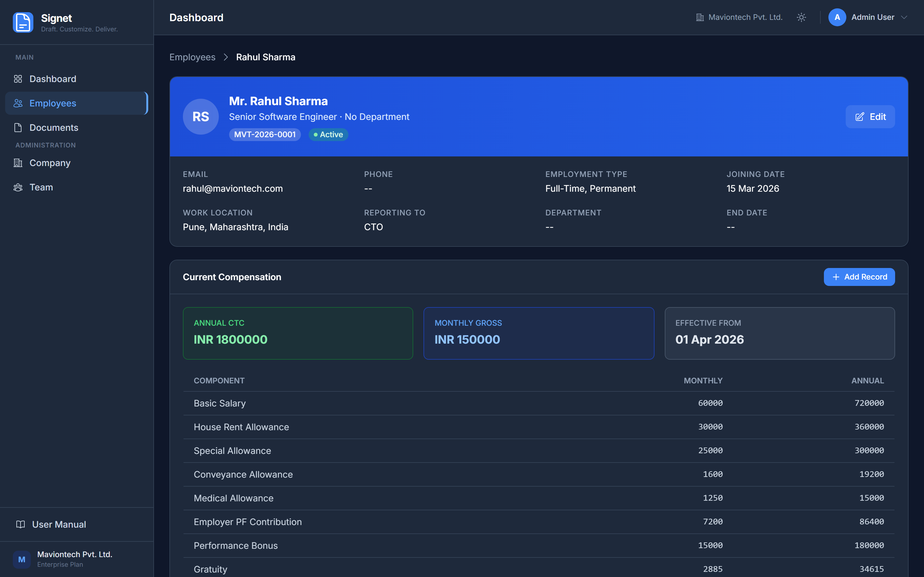Open Dashboard from the sidebar
This screenshot has width=924, height=577.
53,79
